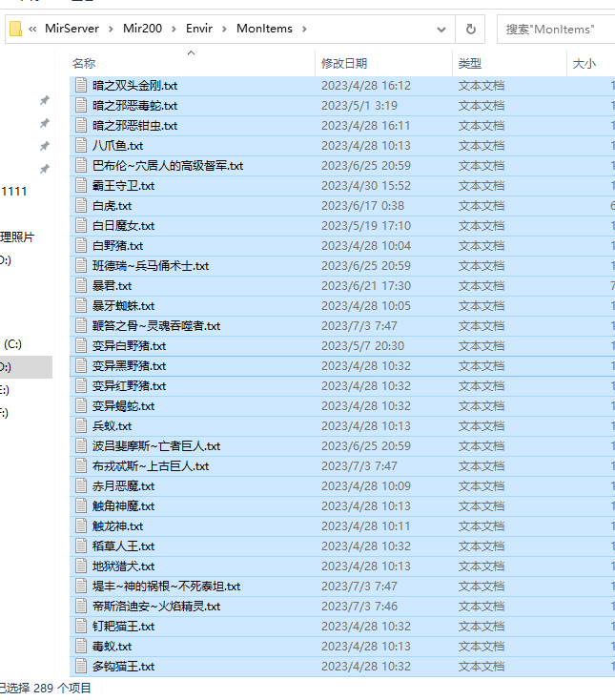Screen dimensions: 615x700
Task: Click file icon of 波吕斐摩斯~亡者巨人.txt
Action: coord(81,446)
